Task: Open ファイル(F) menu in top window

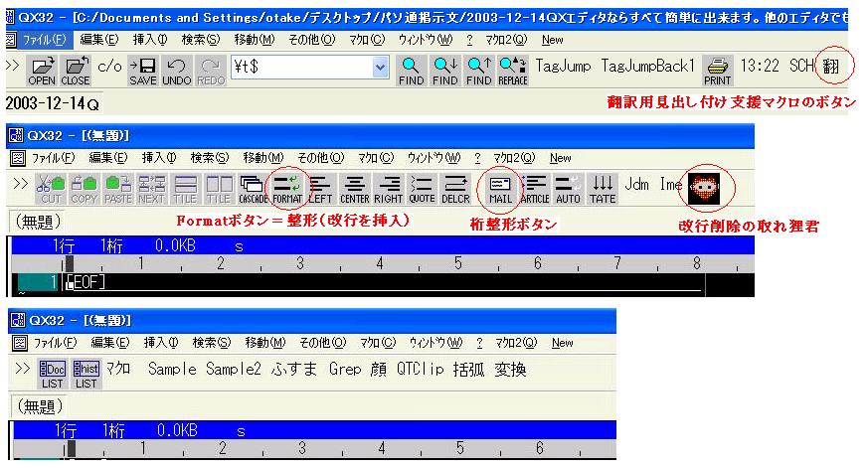Action: pyautogui.click(x=44, y=40)
